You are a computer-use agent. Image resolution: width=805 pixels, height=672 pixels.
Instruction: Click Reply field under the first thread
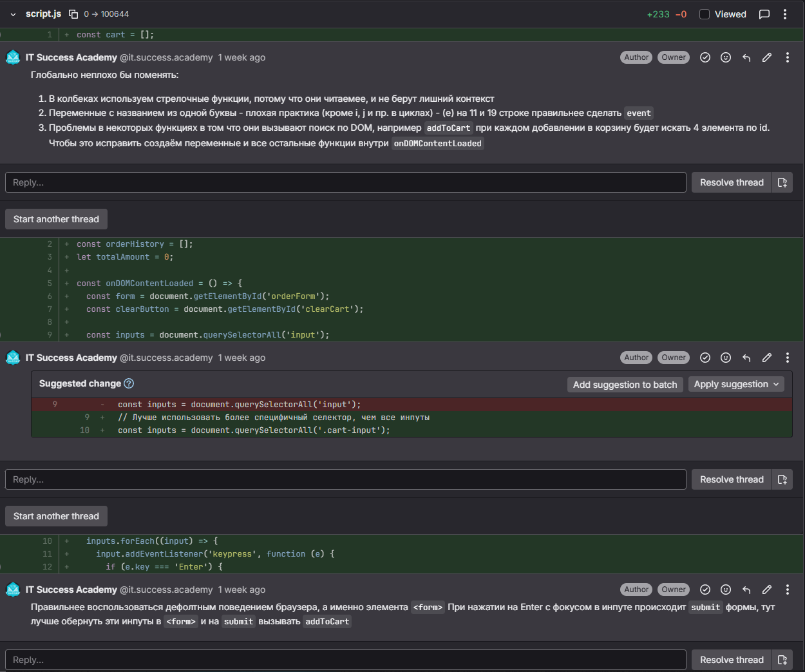345,182
